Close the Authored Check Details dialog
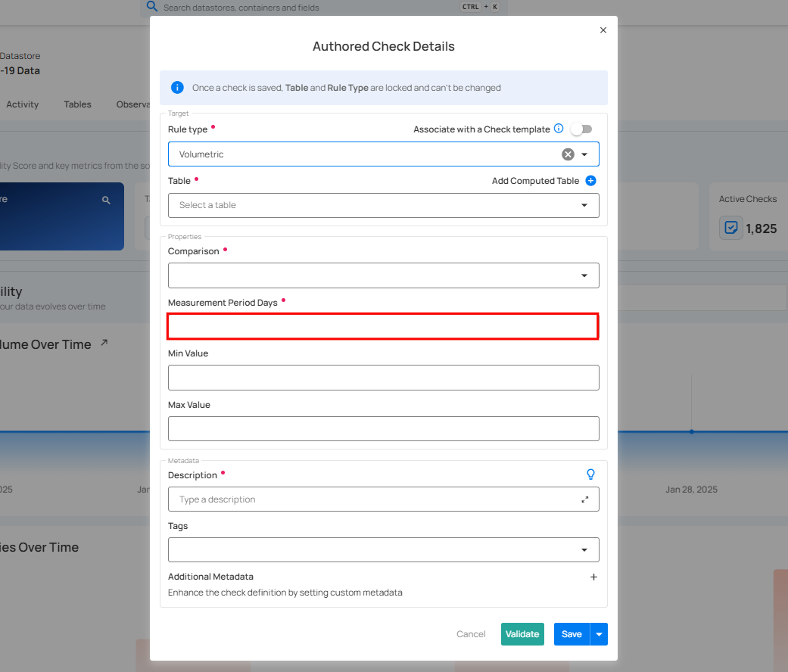The width and height of the screenshot is (788, 672). [603, 30]
